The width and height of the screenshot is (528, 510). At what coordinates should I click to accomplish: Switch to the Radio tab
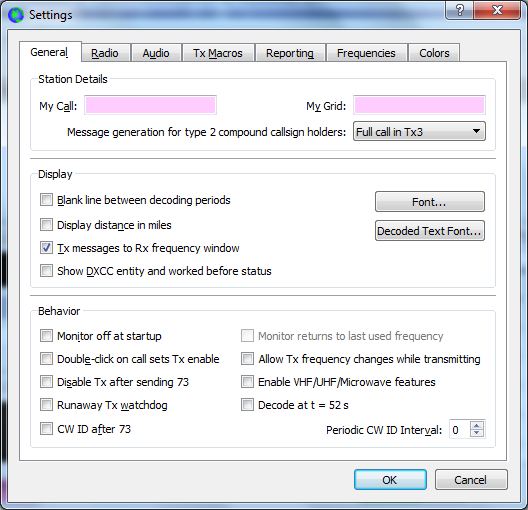point(105,53)
